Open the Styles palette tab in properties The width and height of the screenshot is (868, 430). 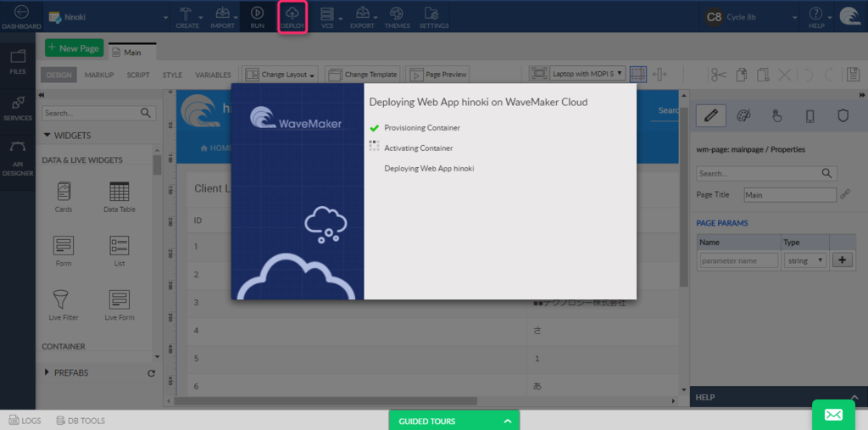pos(744,116)
